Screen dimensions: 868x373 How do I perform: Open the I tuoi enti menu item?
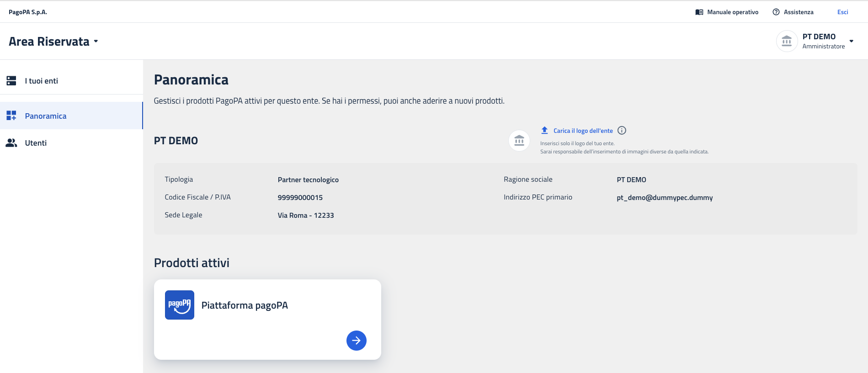(42, 81)
